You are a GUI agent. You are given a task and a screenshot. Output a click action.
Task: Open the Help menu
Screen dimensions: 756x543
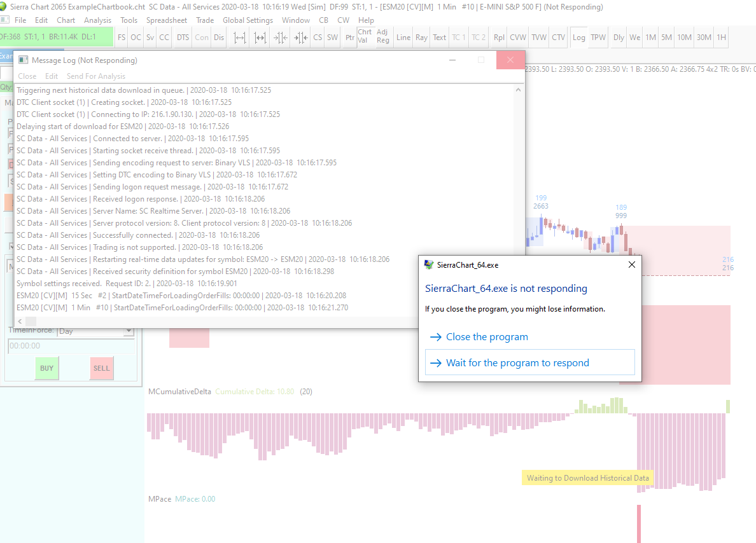tap(366, 20)
